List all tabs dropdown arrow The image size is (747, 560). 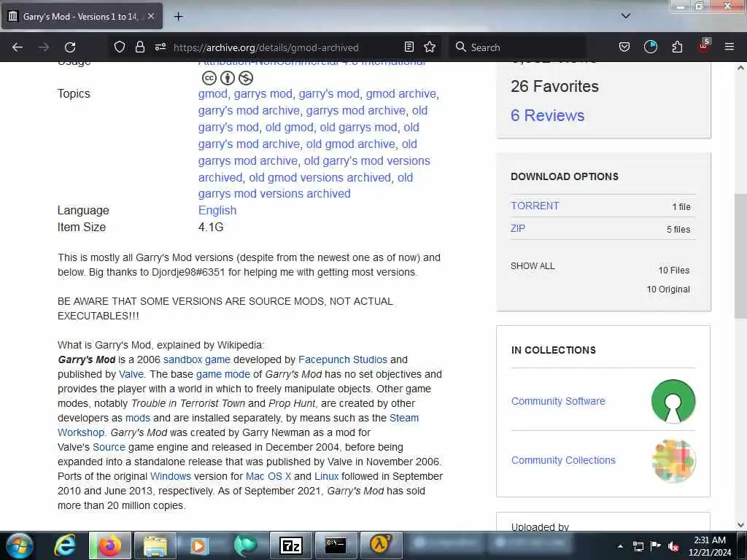pyautogui.click(x=625, y=16)
